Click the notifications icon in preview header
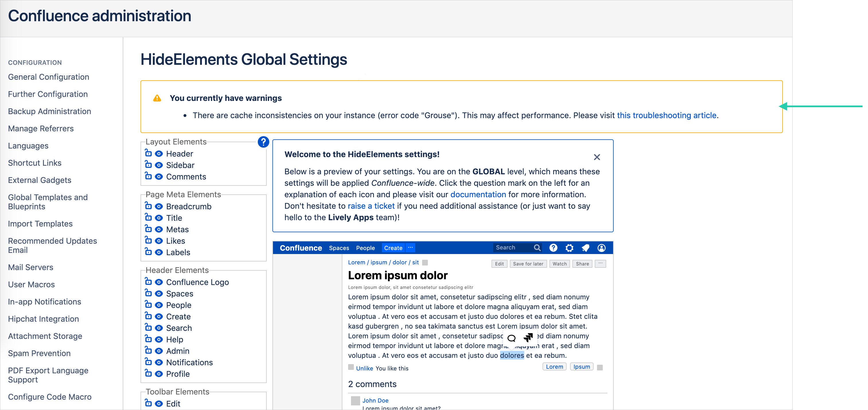The image size is (868, 410). coord(585,248)
